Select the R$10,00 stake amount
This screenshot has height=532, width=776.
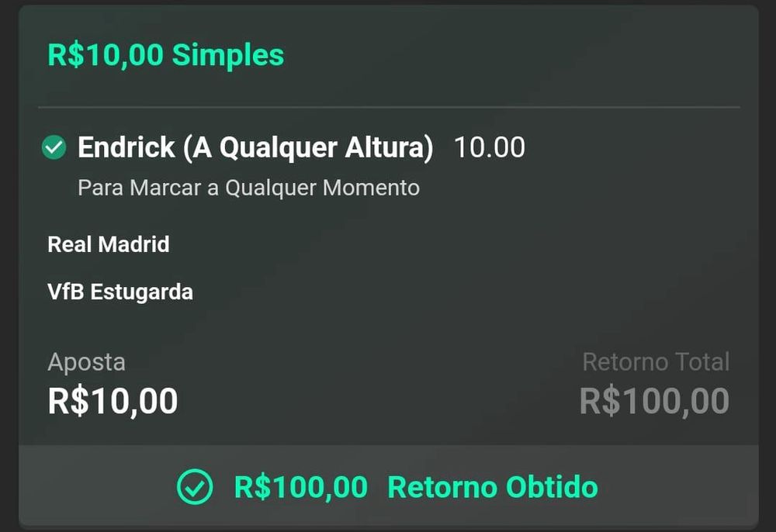[113, 401]
